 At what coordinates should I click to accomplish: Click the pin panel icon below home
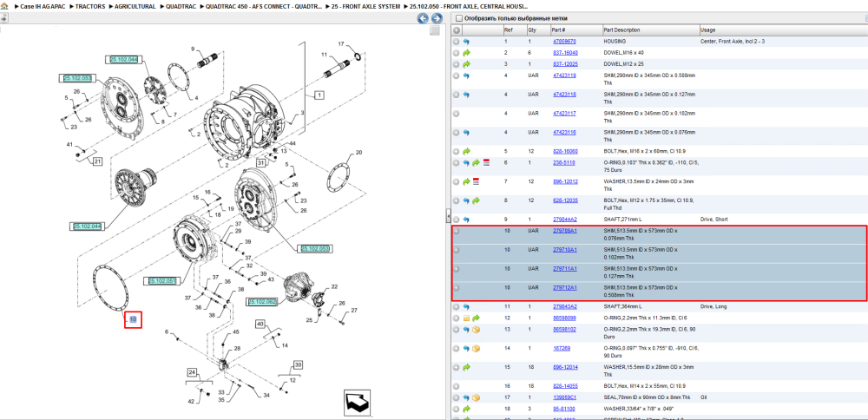click(x=3, y=18)
